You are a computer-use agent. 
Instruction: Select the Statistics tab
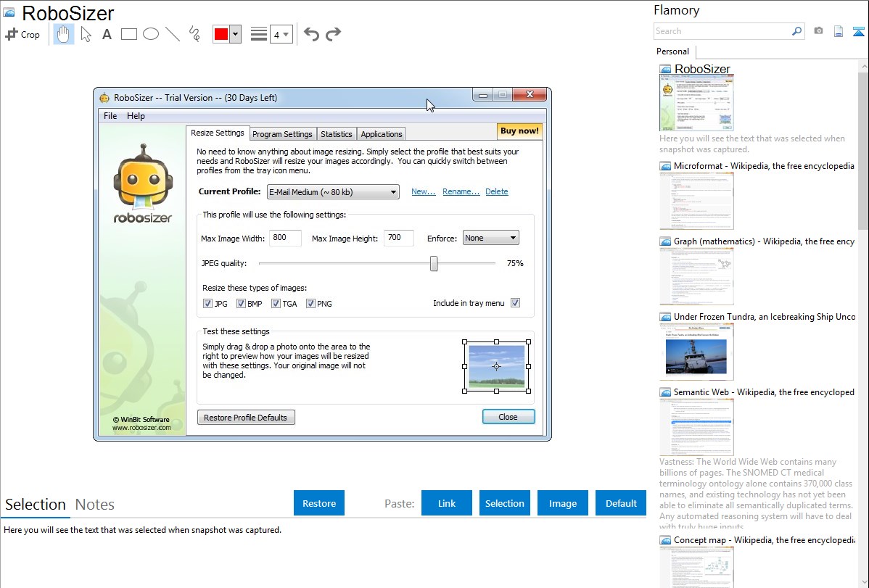[337, 134]
